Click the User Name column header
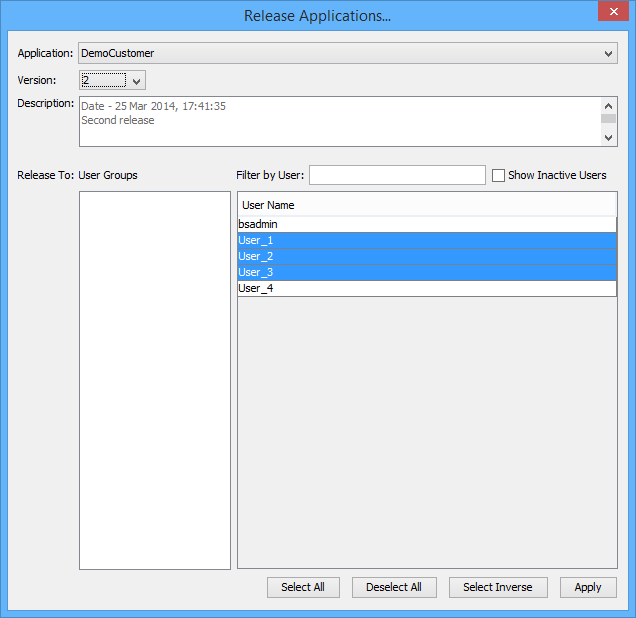Image resolution: width=636 pixels, height=618 pixels. [426, 205]
